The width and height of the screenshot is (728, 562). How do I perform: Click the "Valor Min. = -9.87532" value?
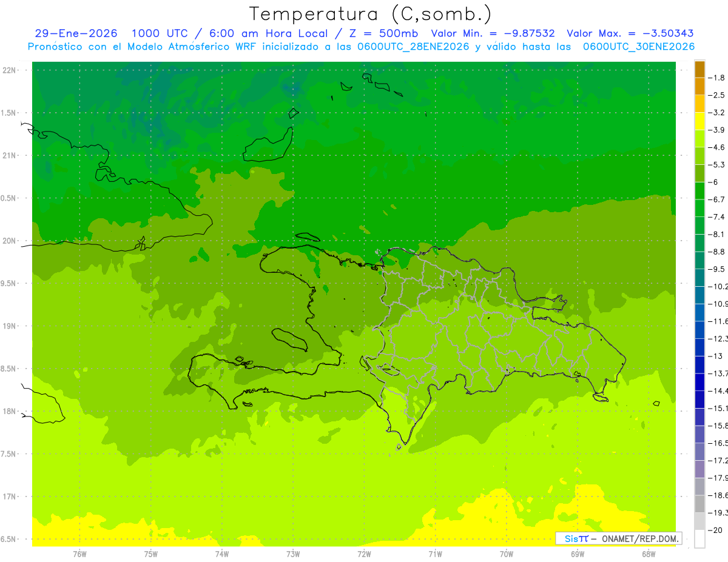(493, 34)
